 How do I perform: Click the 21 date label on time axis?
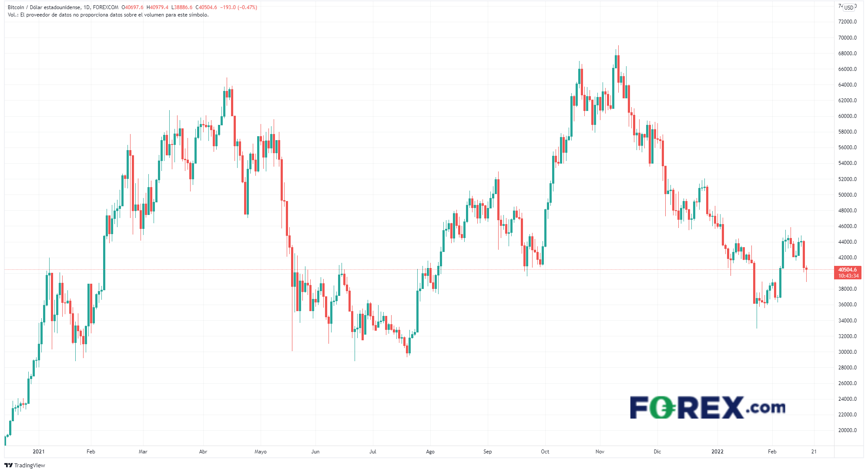[814, 452]
